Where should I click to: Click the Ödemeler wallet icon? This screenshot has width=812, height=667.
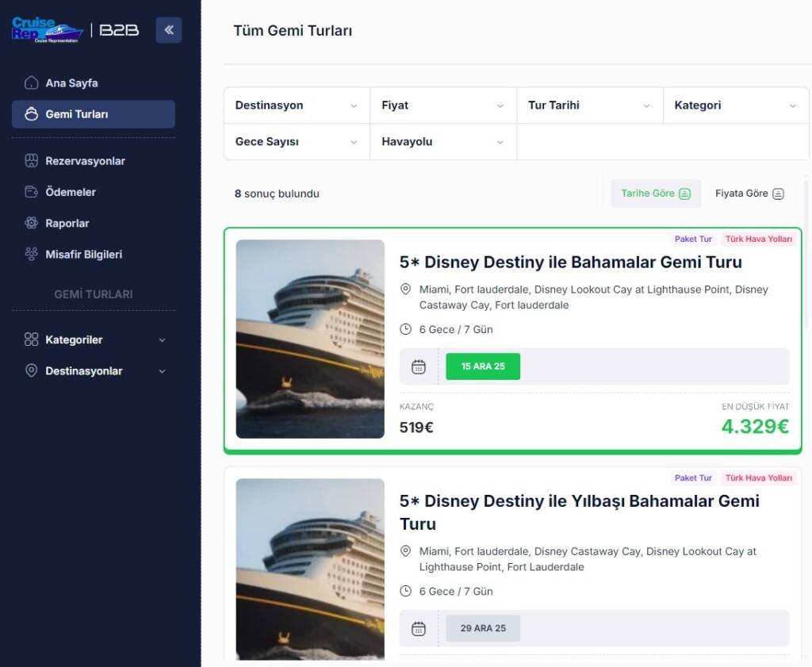(x=31, y=192)
